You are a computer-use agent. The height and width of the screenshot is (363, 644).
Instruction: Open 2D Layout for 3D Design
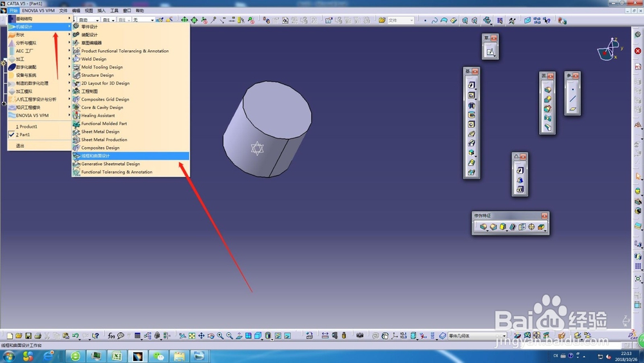click(x=131, y=83)
